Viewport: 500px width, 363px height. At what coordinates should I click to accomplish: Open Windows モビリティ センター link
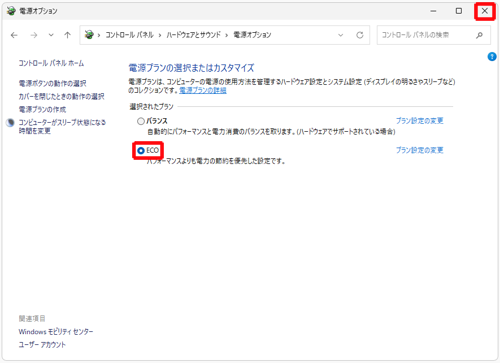pos(56,332)
